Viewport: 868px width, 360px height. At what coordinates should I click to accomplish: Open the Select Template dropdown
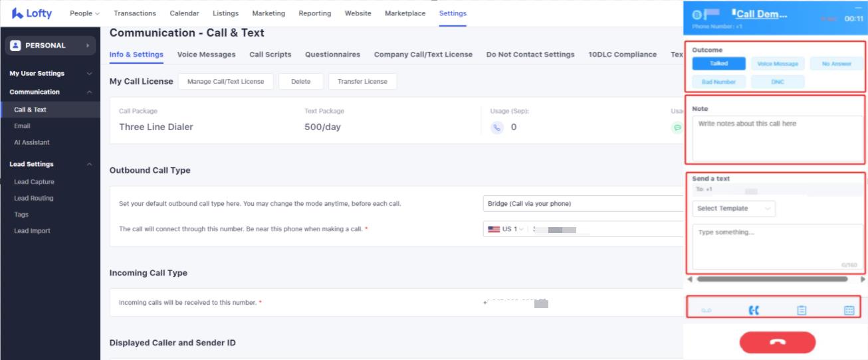click(734, 209)
